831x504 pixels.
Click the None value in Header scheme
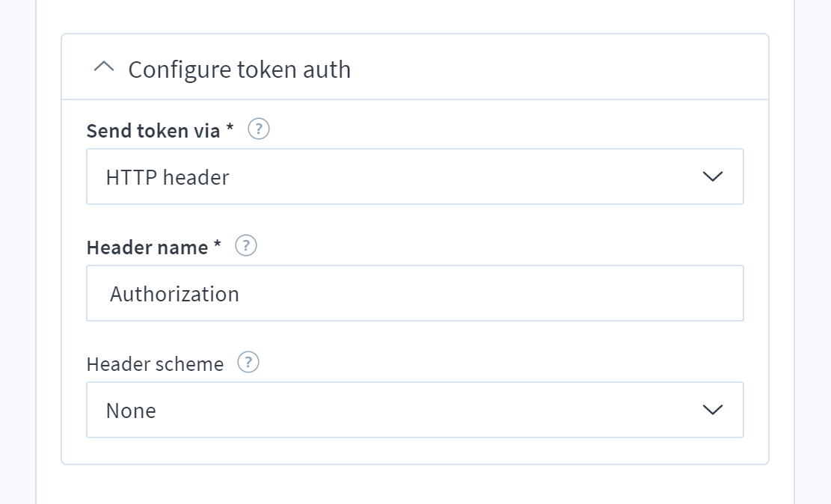[x=131, y=411]
